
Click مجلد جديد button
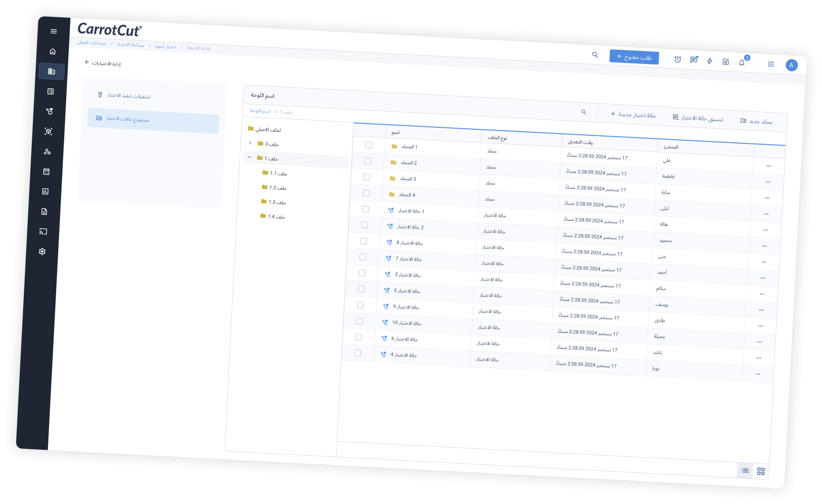[756, 121]
